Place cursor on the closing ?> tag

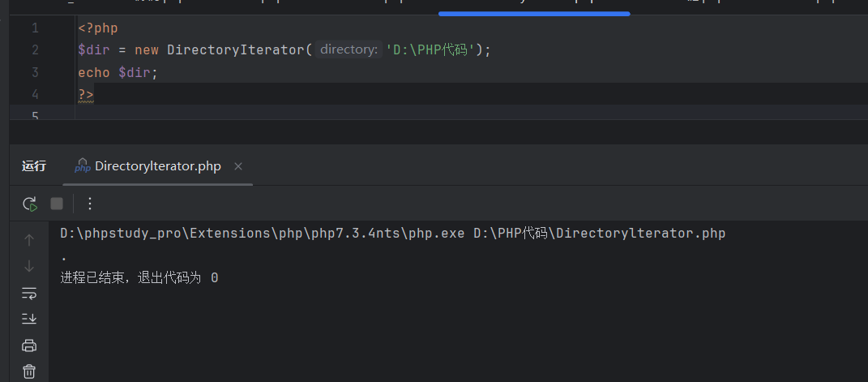click(x=86, y=95)
